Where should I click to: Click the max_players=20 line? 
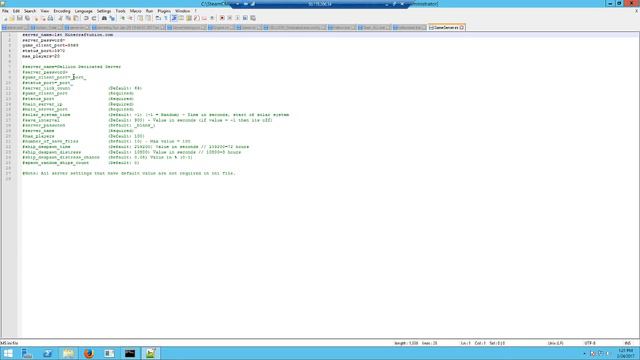(41, 56)
